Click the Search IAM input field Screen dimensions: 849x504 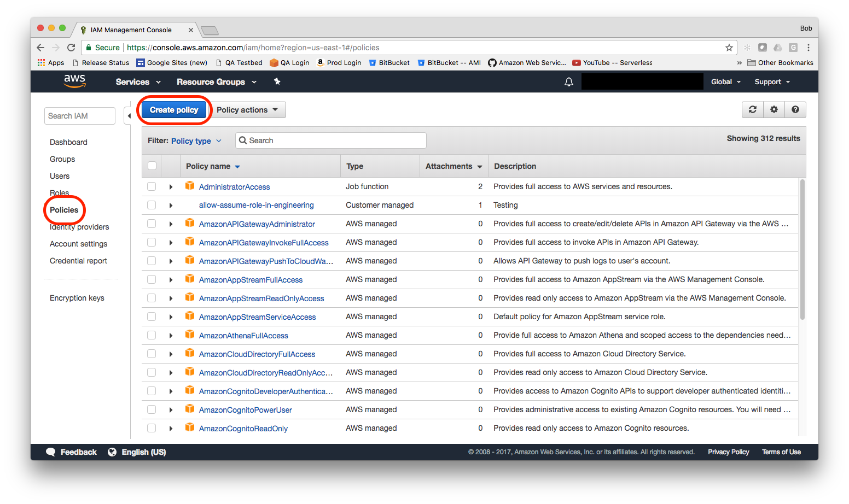pos(80,116)
